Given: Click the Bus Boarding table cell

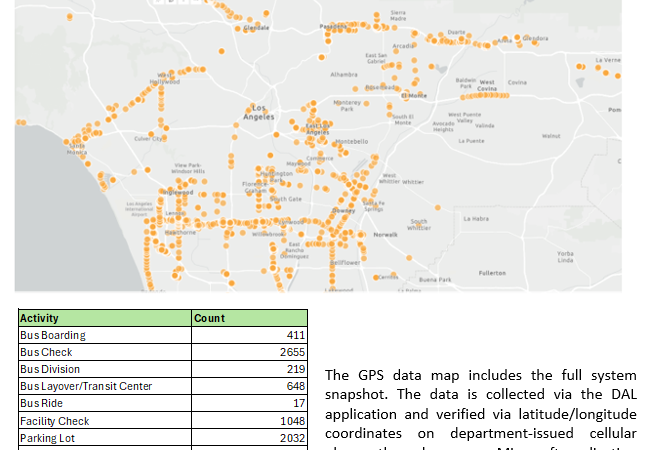Looking at the screenshot, I should 53,335.
